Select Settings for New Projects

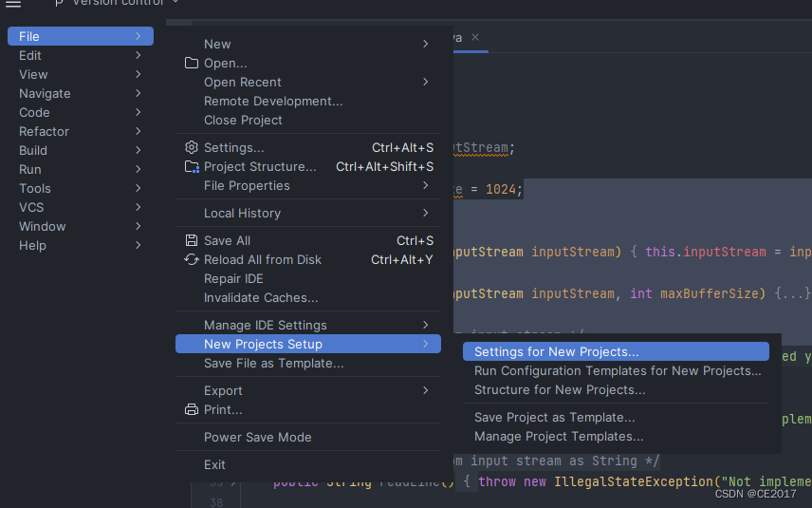click(x=556, y=352)
